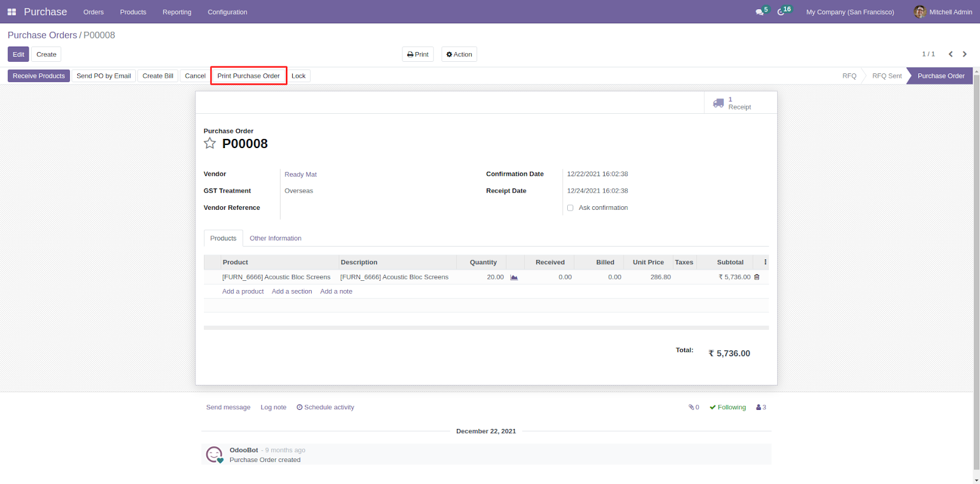Viewport: 980px width, 484px height.
Task: Open the Mitchell Admin user avatar
Action: tap(919, 12)
